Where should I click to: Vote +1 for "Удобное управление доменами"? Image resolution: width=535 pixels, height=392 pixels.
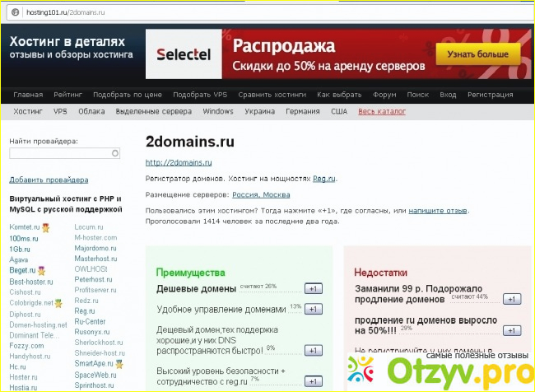pos(313,310)
